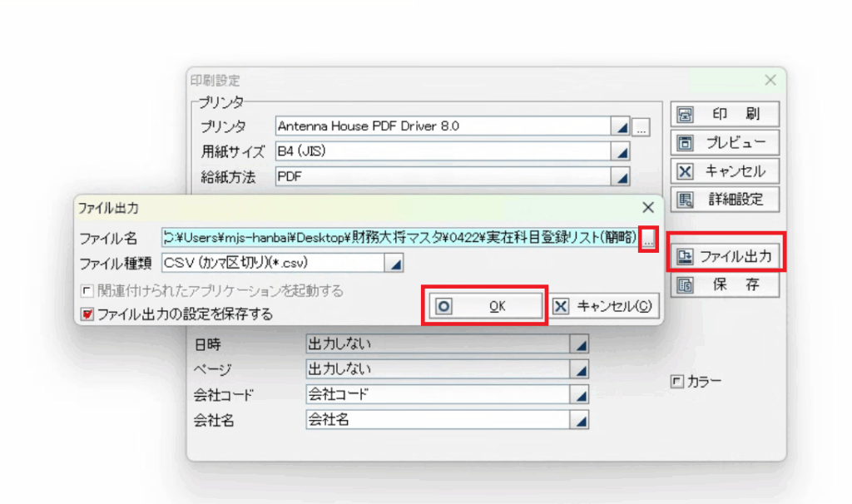Uncheck ファイル出力の設定を保存する checkbox

(x=86, y=314)
